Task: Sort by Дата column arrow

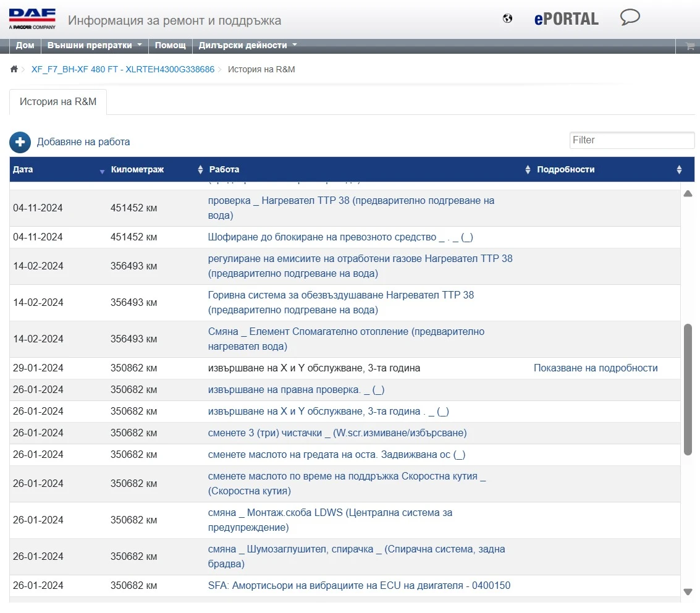Action: point(102,171)
